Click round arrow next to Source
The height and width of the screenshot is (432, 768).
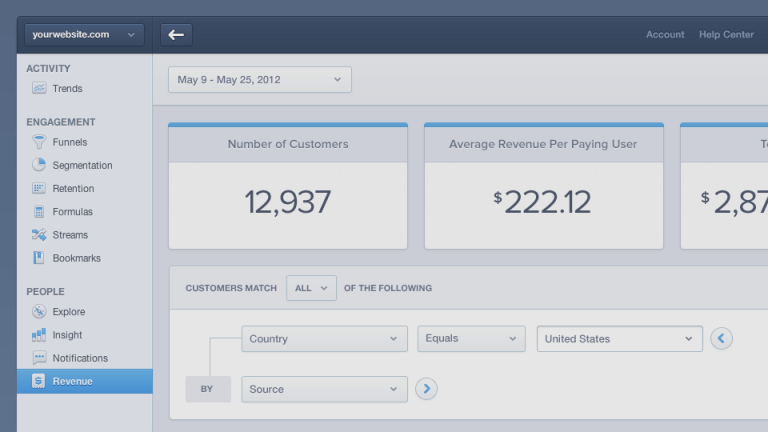point(426,389)
